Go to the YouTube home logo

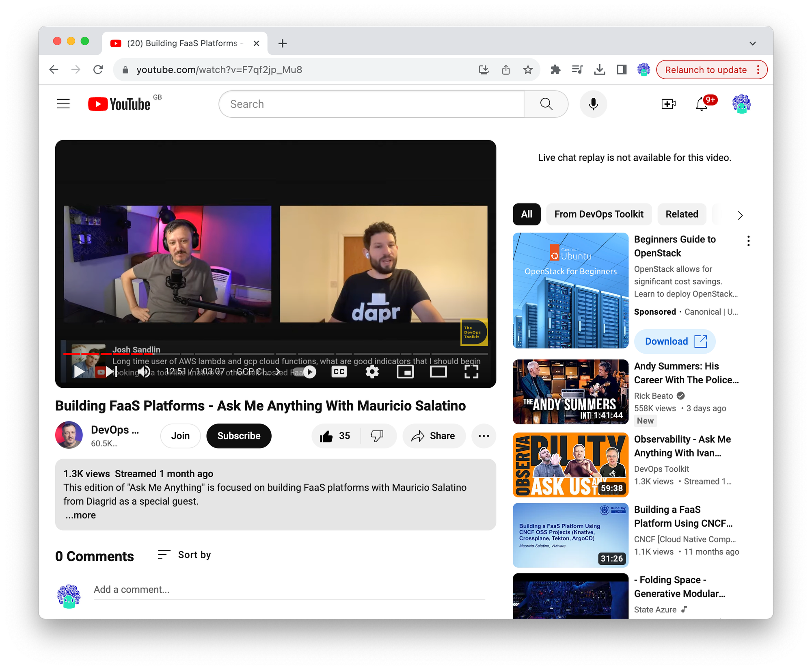click(119, 104)
